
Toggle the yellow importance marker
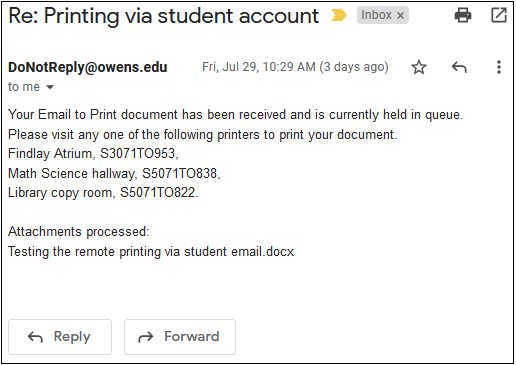[x=339, y=15]
